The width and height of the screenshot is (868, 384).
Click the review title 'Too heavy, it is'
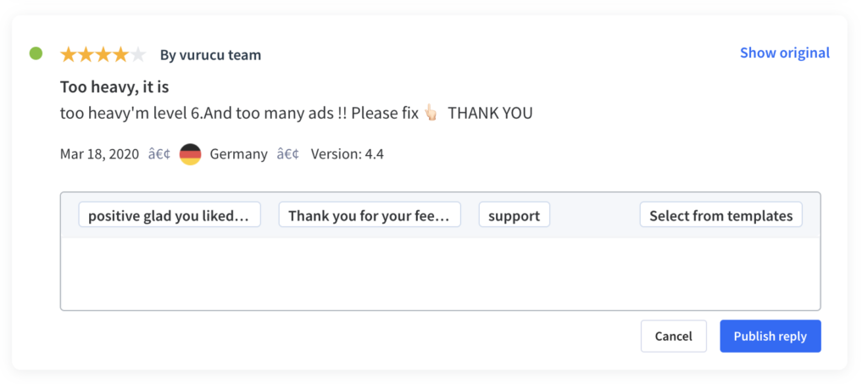click(114, 87)
